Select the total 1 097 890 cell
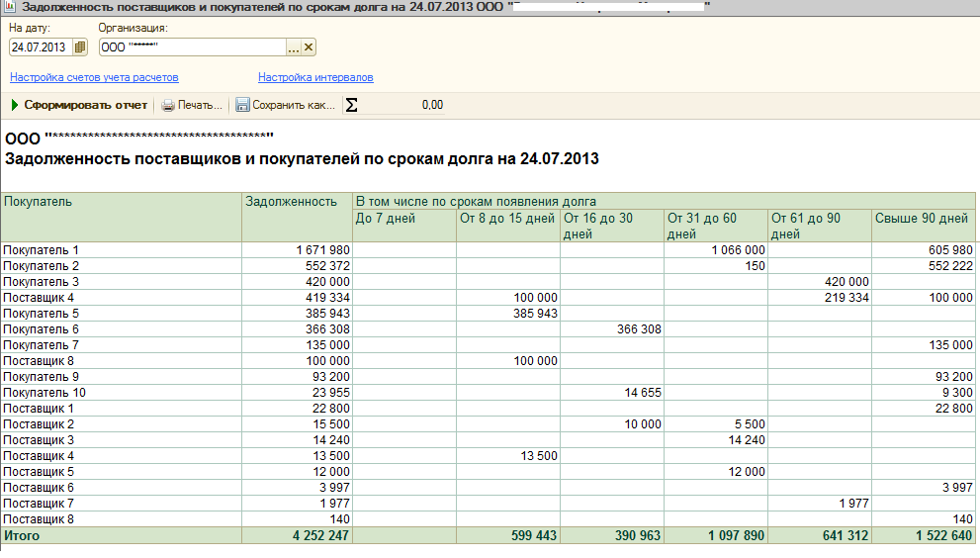The height and width of the screenshot is (558, 980). click(716, 535)
